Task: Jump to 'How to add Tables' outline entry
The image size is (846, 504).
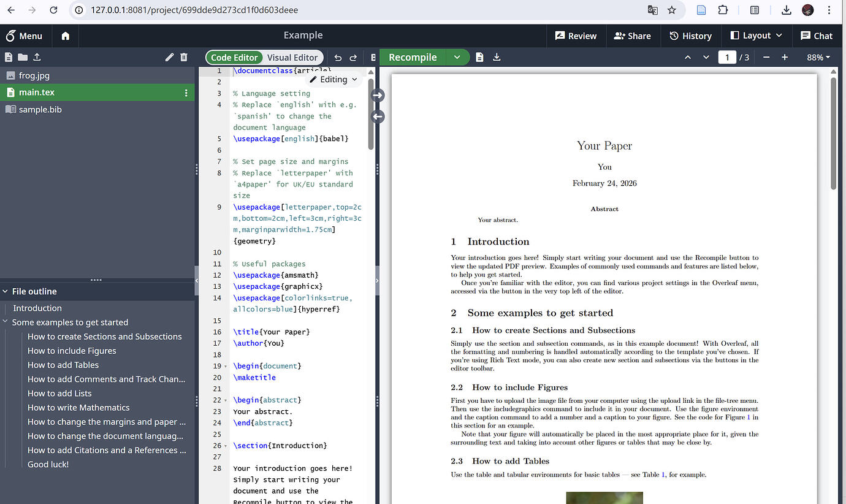Action: click(63, 365)
